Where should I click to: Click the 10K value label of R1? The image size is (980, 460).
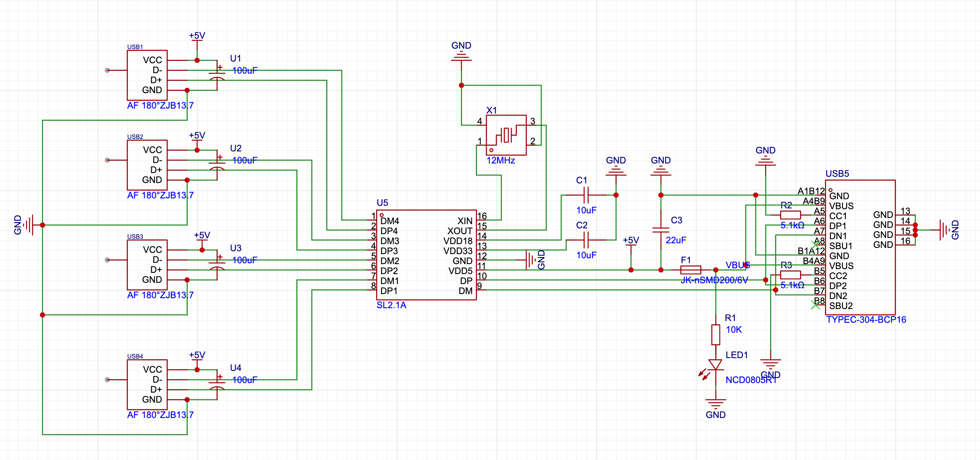point(734,329)
